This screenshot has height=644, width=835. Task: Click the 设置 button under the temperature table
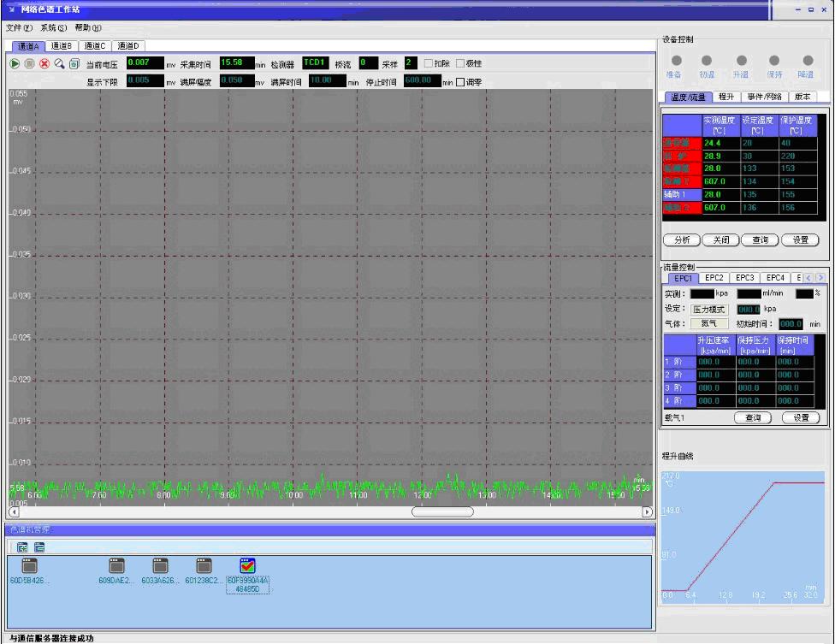click(800, 240)
